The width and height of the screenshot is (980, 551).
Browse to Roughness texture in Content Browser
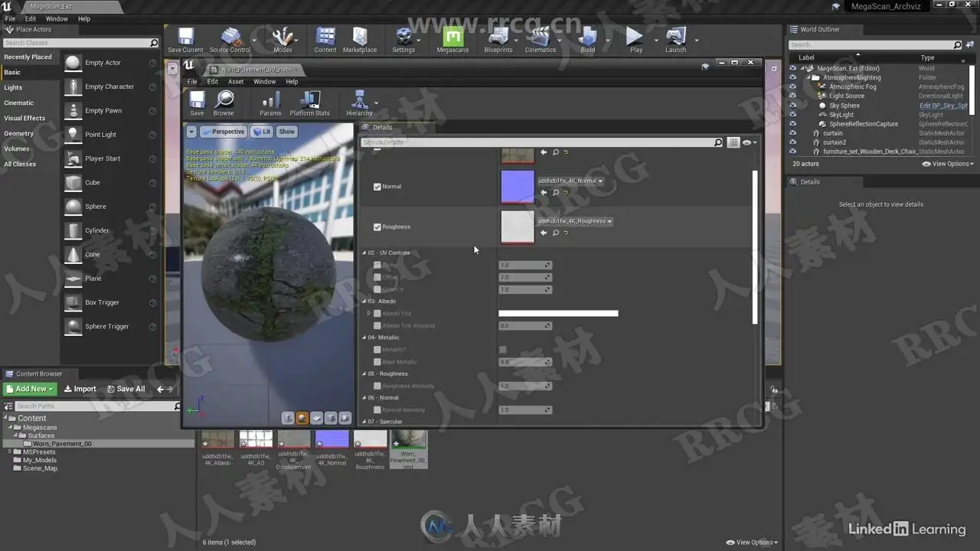(556, 233)
